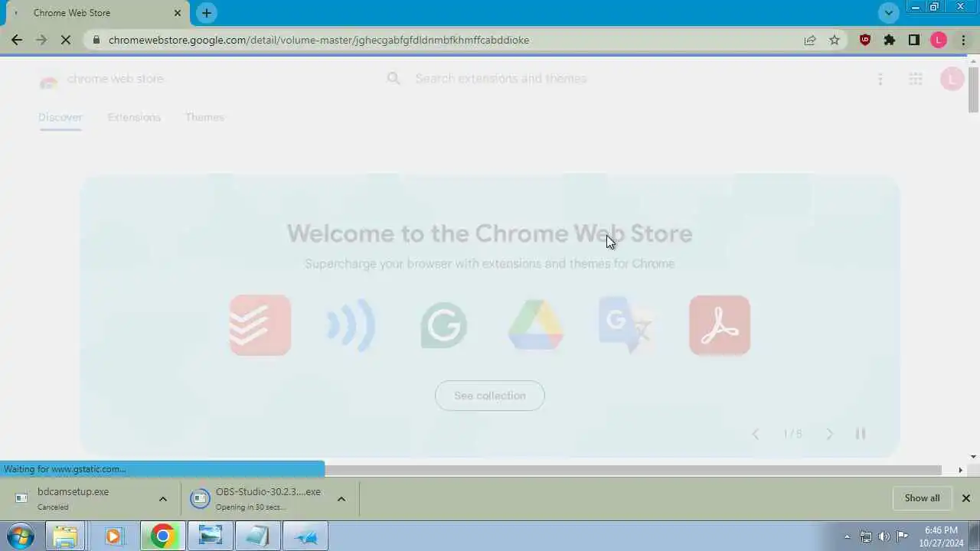Open the Grammarly extension icon
Image resolution: width=980 pixels, height=551 pixels.
click(444, 325)
